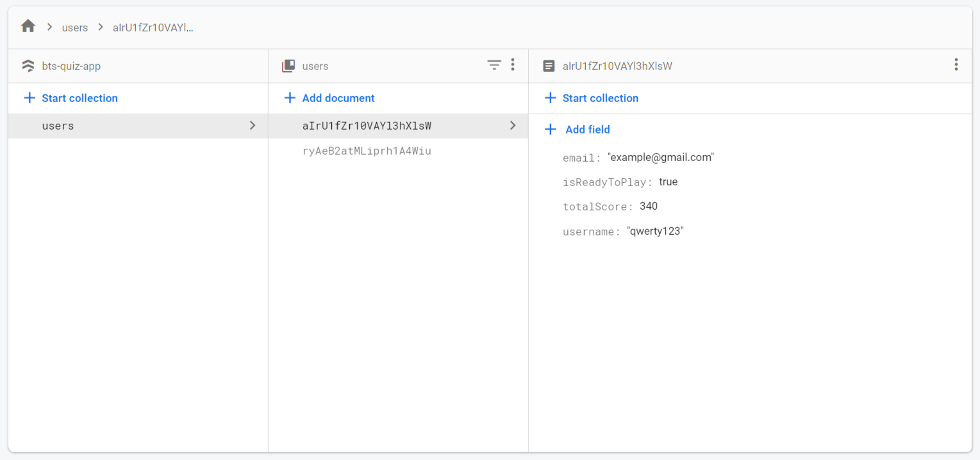Viewport: 980px width, 460px height.
Task: Open the filter list icon for users
Action: pos(494,65)
